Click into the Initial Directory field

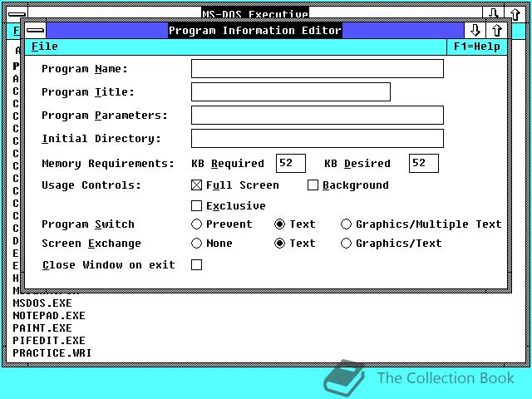click(x=318, y=138)
